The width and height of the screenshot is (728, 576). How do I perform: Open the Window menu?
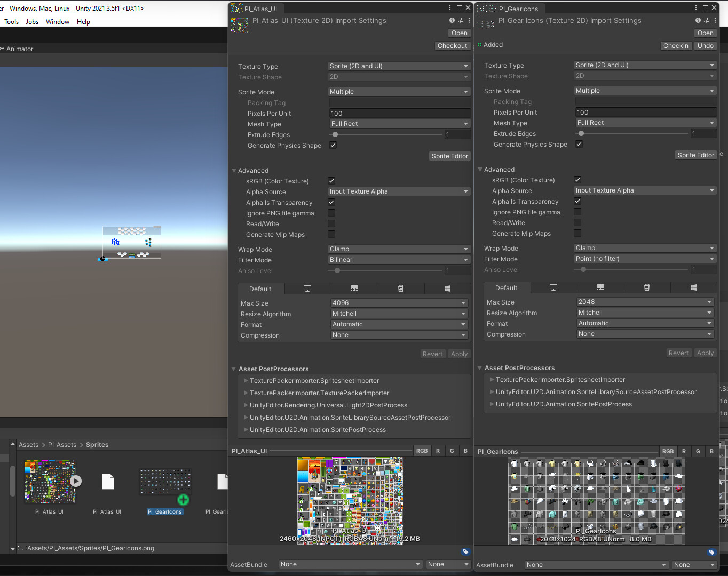click(x=57, y=22)
